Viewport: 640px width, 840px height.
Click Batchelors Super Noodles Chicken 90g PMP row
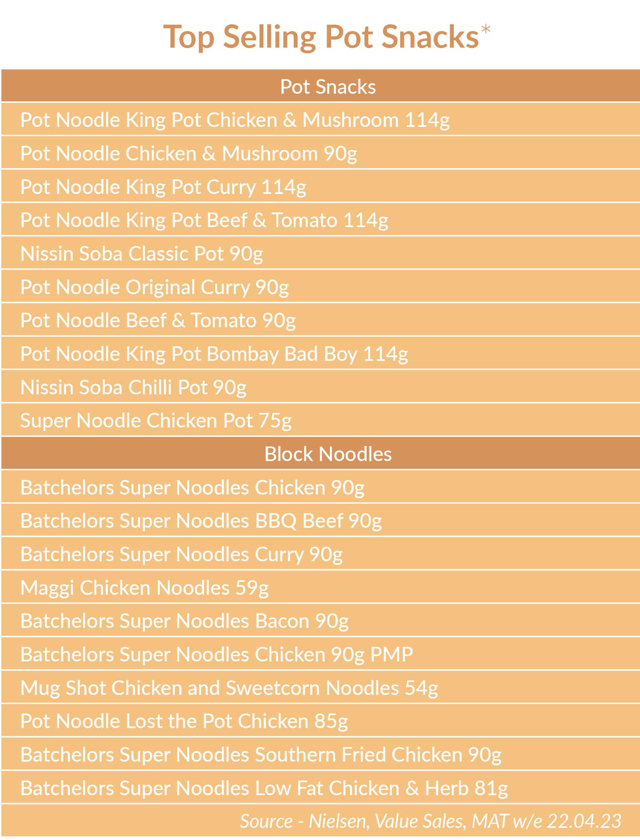coord(217,655)
